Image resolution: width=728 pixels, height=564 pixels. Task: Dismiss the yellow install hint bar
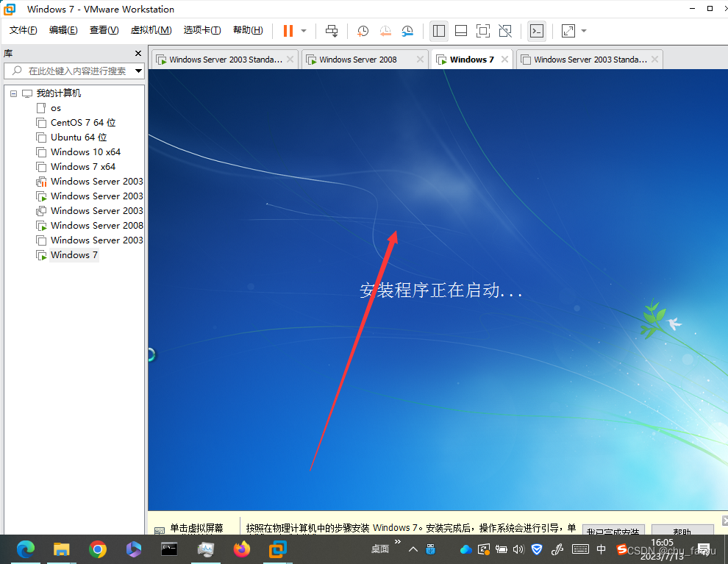click(x=725, y=521)
